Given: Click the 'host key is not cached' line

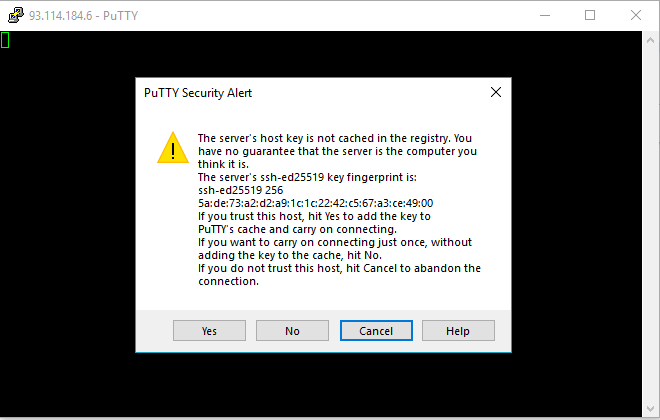Looking at the screenshot, I should 335,138.
